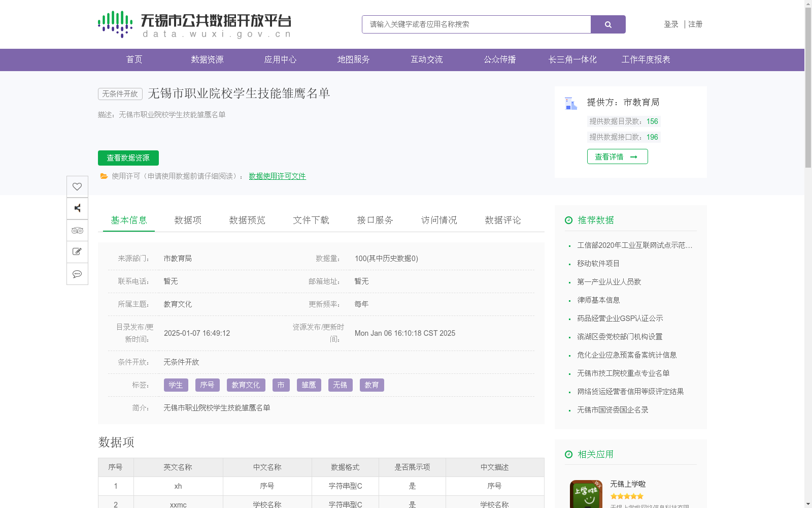Open the 无锡上学啦 app thumbnail
Screen dimensions: 812x508
586,494
